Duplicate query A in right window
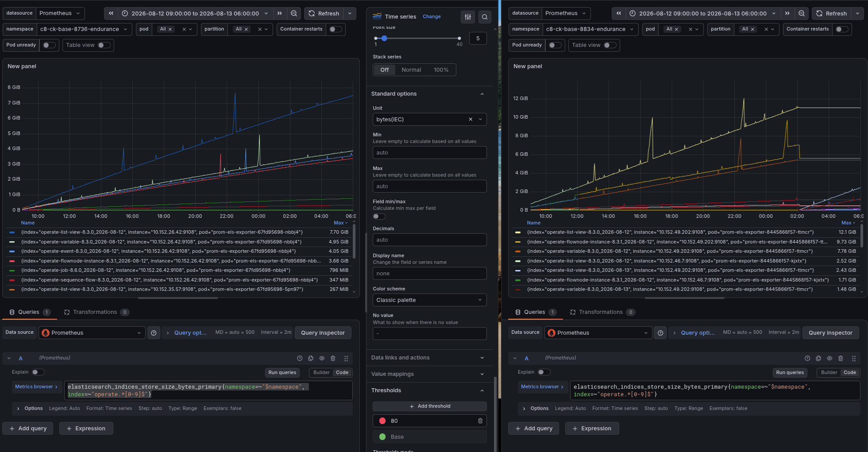Image resolution: width=868 pixels, height=452 pixels. 818,358
